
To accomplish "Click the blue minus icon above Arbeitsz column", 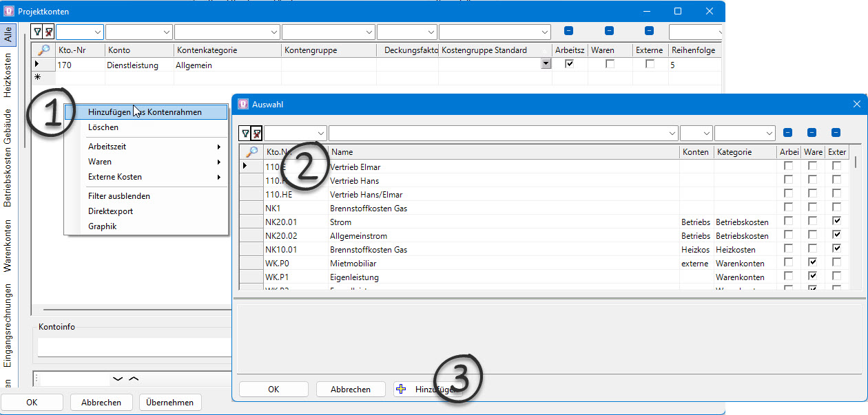I will (569, 31).
